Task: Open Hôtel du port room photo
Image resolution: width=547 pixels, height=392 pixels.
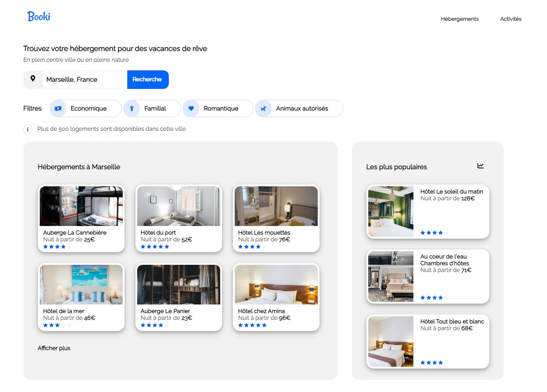Action: (179, 206)
